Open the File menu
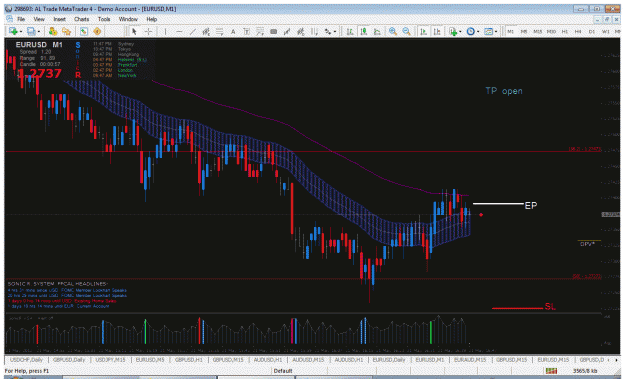The height and width of the screenshot is (379, 625). (x=21, y=19)
